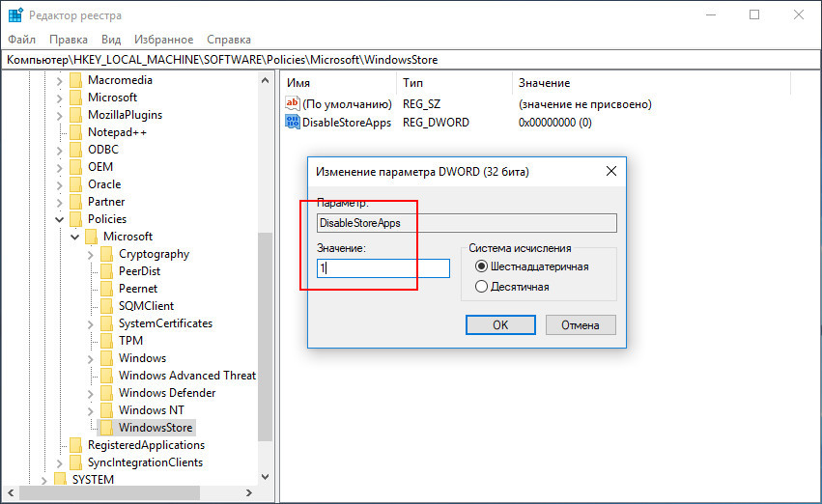This screenshot has width=822, height=504.
Task: Click the Cryptography folder icon
Action: [x=106, y=254]
